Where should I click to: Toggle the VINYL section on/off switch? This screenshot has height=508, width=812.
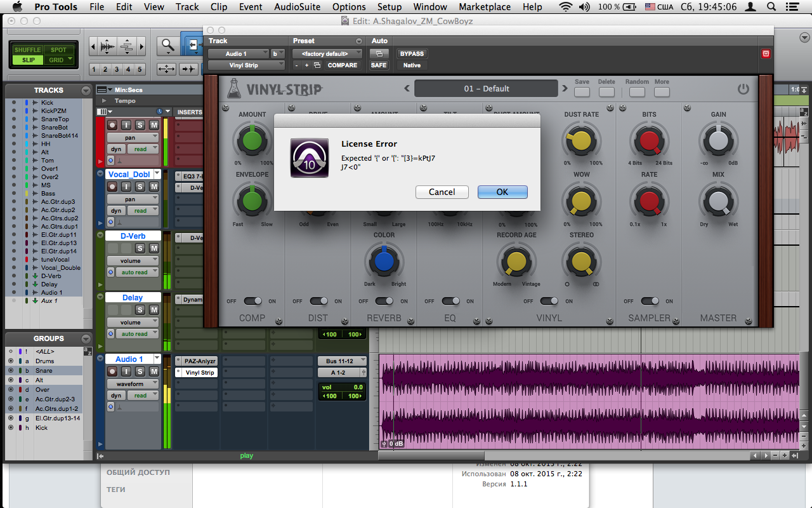pos(549,301)
